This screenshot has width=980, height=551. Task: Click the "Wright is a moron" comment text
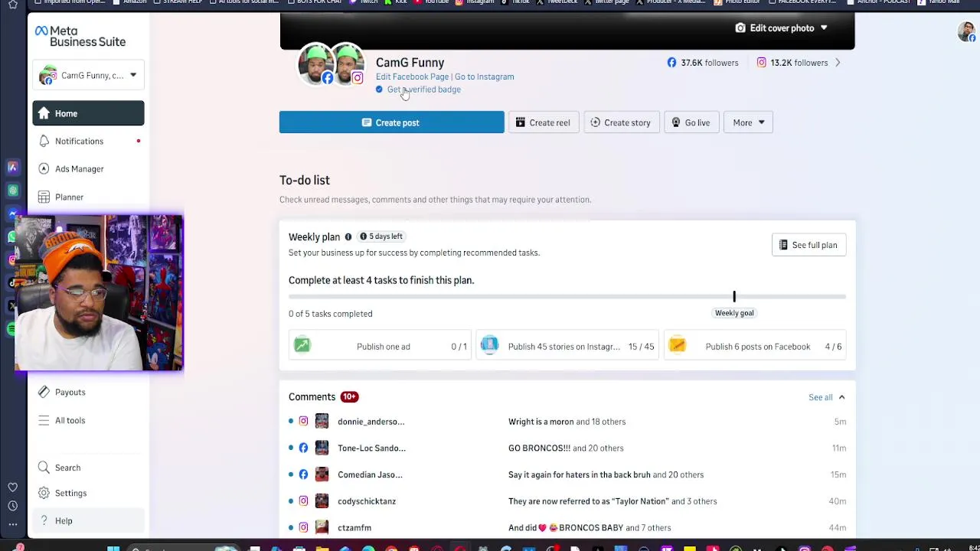[x=541, y=422]
